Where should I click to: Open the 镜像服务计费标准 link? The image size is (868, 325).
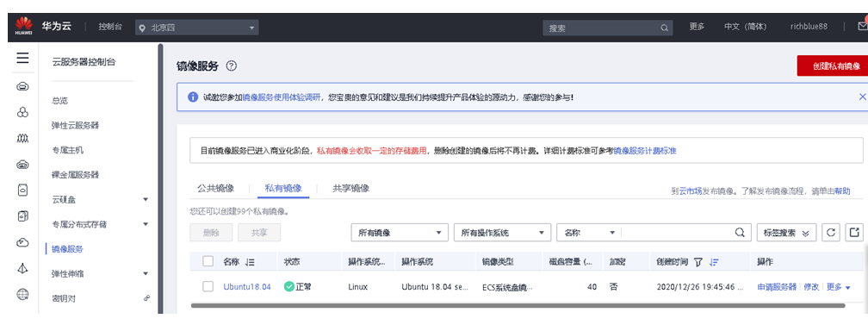(x=644, y=150)
